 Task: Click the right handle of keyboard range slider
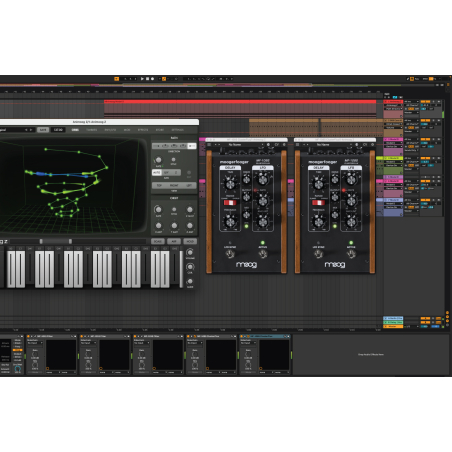pyautogui.click(x=70, y=241)
